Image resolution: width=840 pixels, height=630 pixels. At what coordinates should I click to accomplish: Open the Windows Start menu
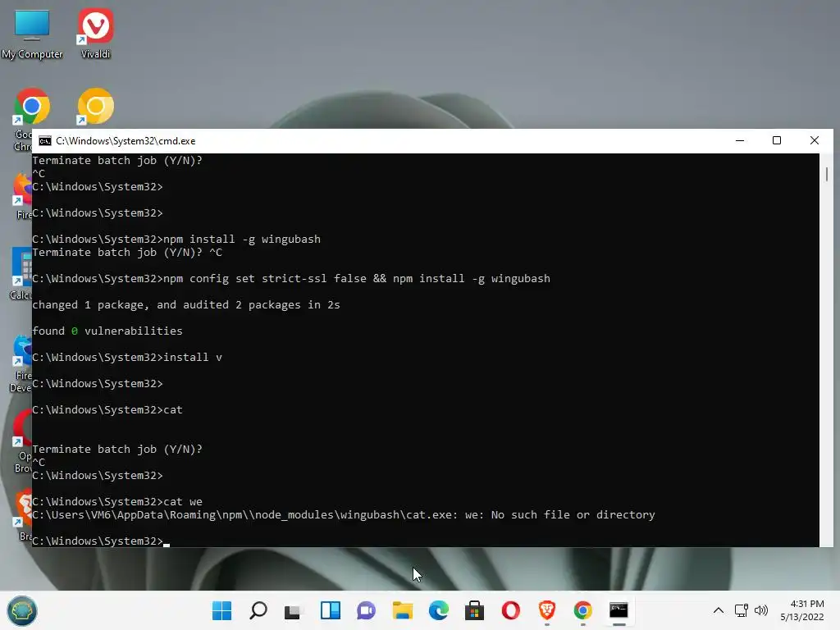(x=221, y=610)
